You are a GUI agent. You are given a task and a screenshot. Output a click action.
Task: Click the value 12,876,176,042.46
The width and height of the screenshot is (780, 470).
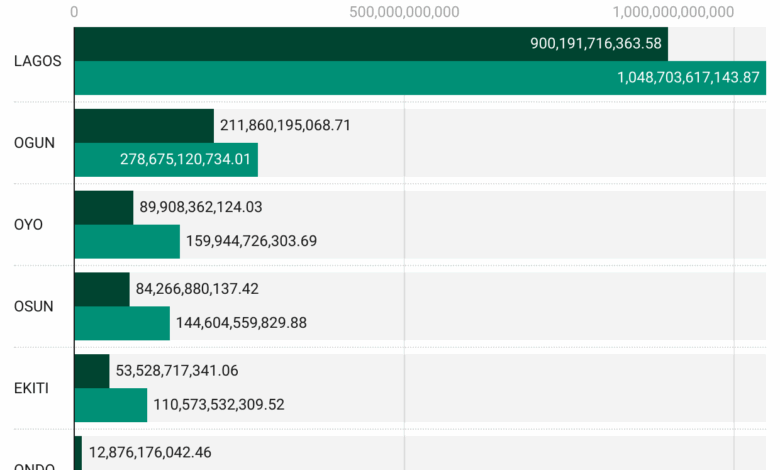(x=150, y=452)
